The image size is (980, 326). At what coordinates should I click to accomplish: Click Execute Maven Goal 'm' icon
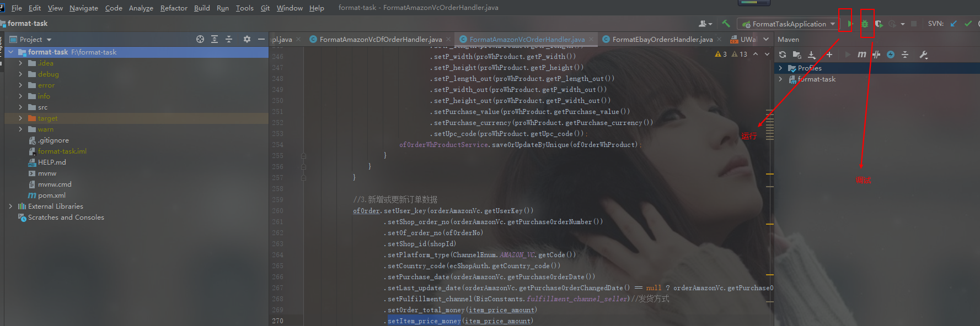click(x=861, y=55)
